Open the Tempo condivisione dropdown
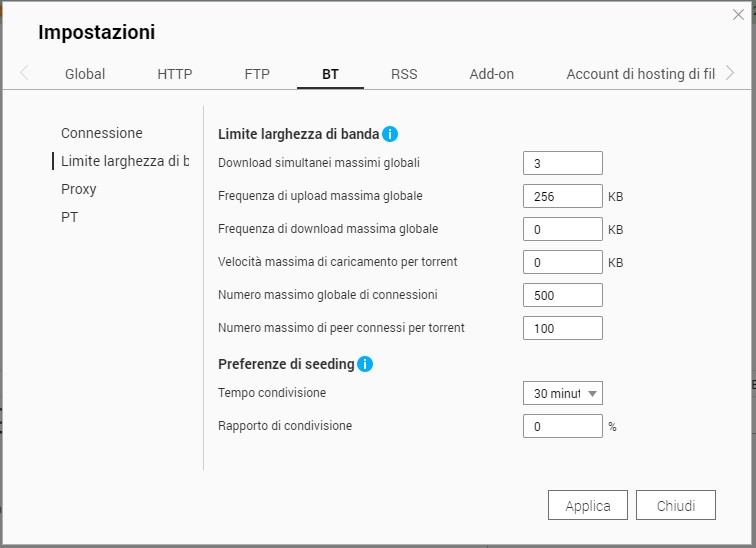 point(562,394)
